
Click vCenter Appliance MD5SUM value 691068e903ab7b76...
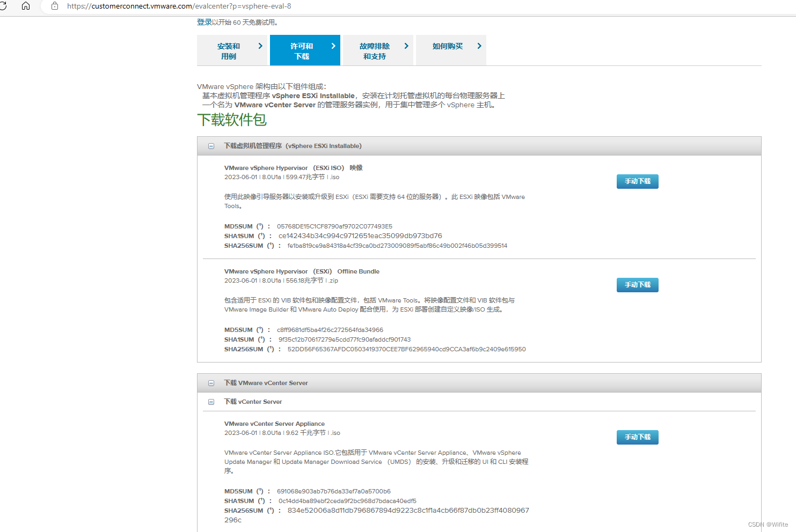(x=334, y=491)
